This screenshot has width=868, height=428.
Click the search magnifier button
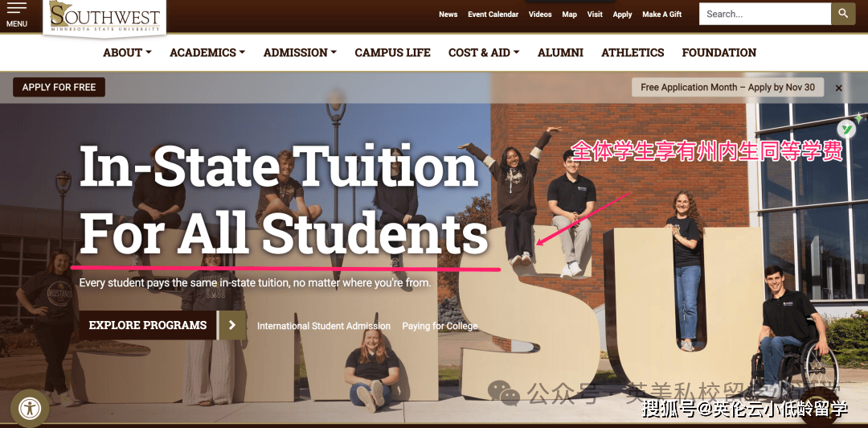pos(843,14)
